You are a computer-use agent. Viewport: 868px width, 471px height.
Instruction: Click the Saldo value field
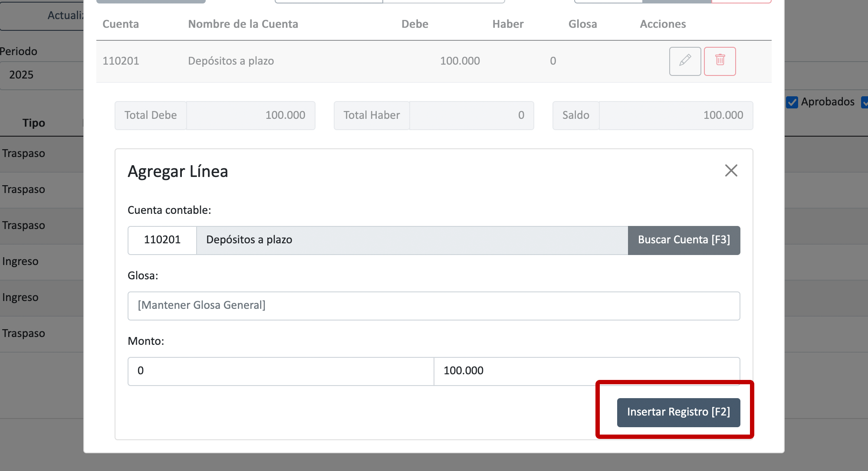click(675, 115)
